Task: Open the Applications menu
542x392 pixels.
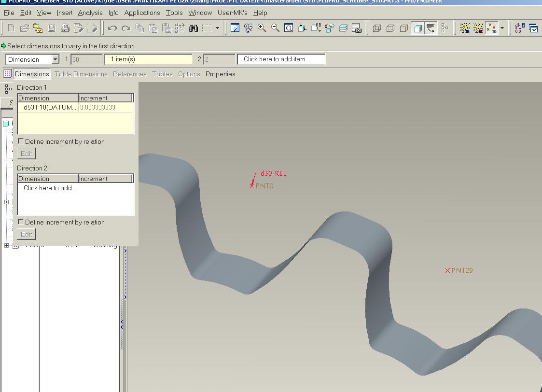Action: [x=142, y=13]
